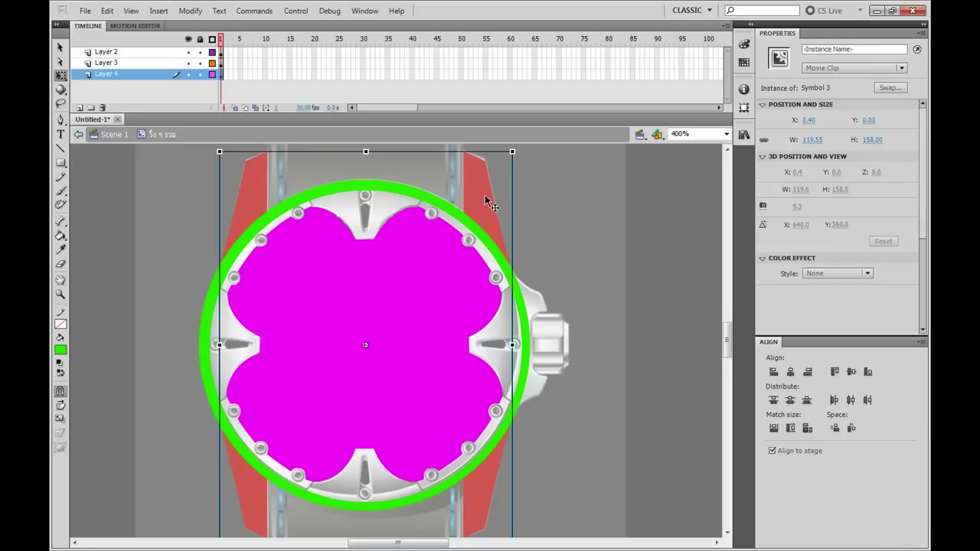
Task: Toggle lock dot for Layer 3
Action: pos(200,63)
